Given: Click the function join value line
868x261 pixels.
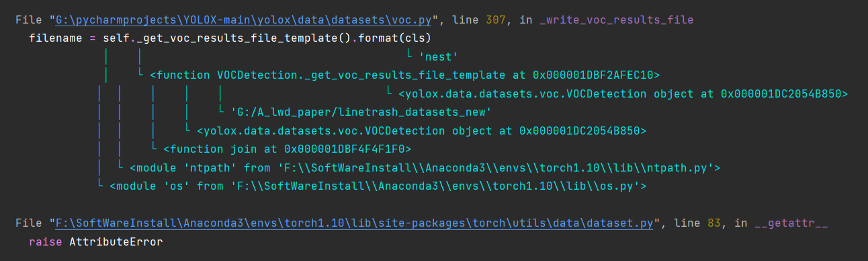Looking at the screenshot, I should (x=287, y=148).
